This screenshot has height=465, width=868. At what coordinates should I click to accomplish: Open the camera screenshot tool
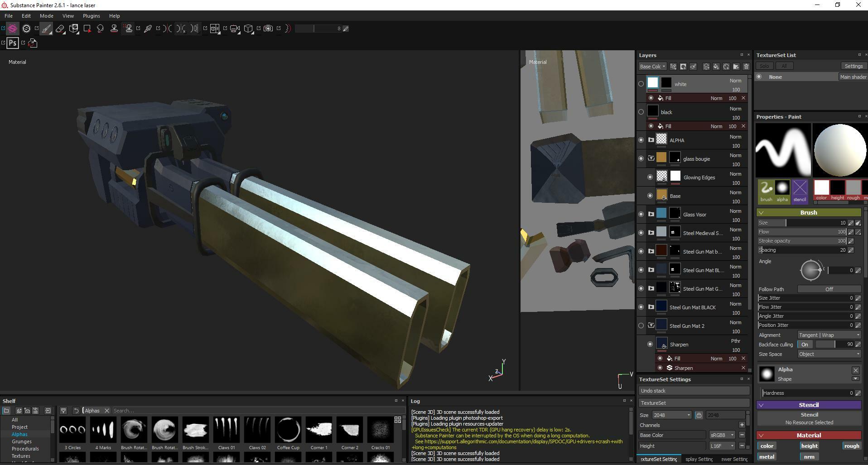[x=268, y=29]
